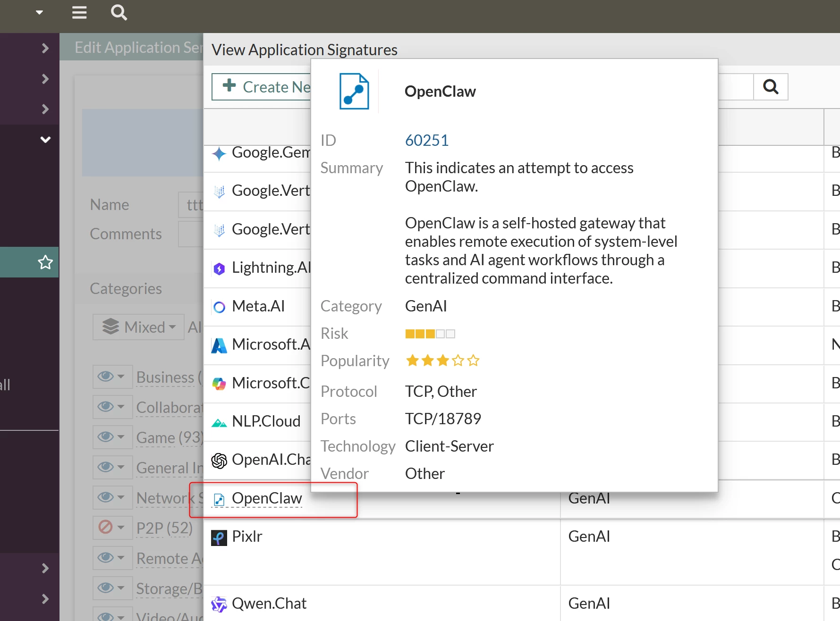The width and height of the screenshot is (840, 621).
Task: Click the OpenClaw row file icon
Action: coord(219,499)
